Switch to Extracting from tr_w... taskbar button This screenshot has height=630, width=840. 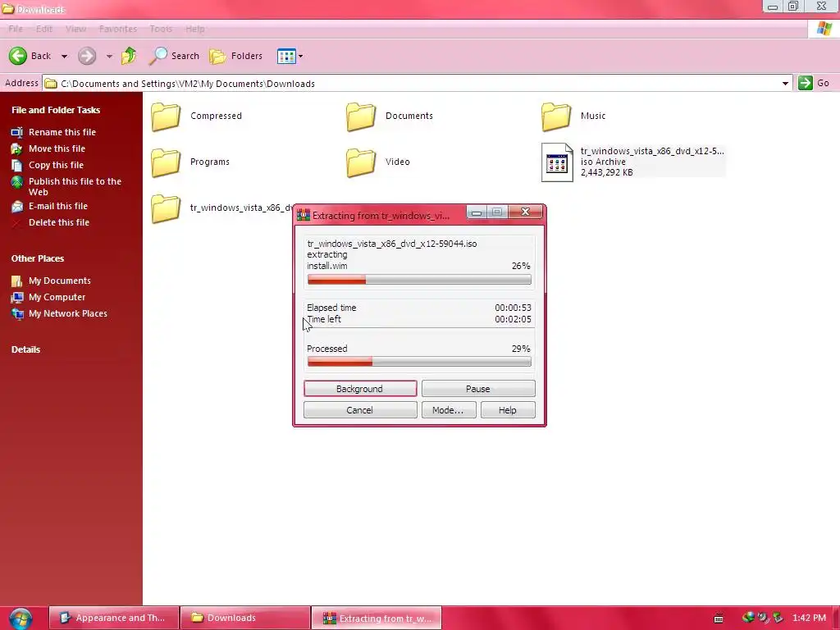[x=377, y=619]
